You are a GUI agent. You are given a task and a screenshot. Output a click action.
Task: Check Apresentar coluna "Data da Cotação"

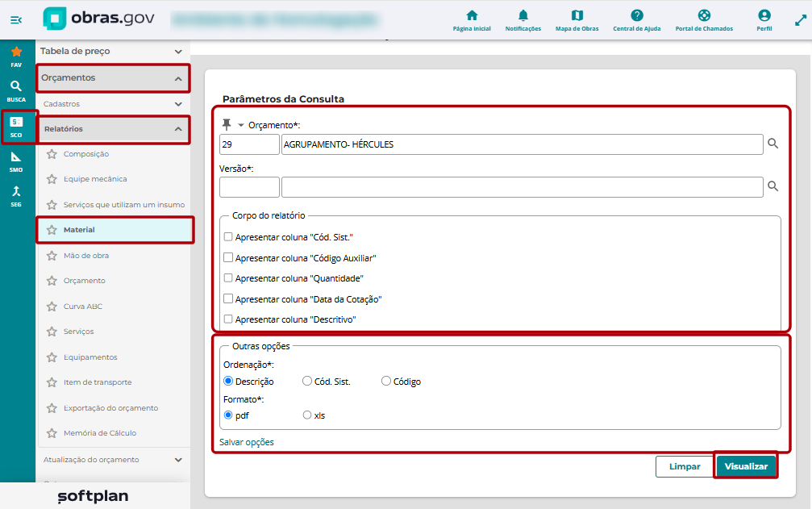[228, 298]
